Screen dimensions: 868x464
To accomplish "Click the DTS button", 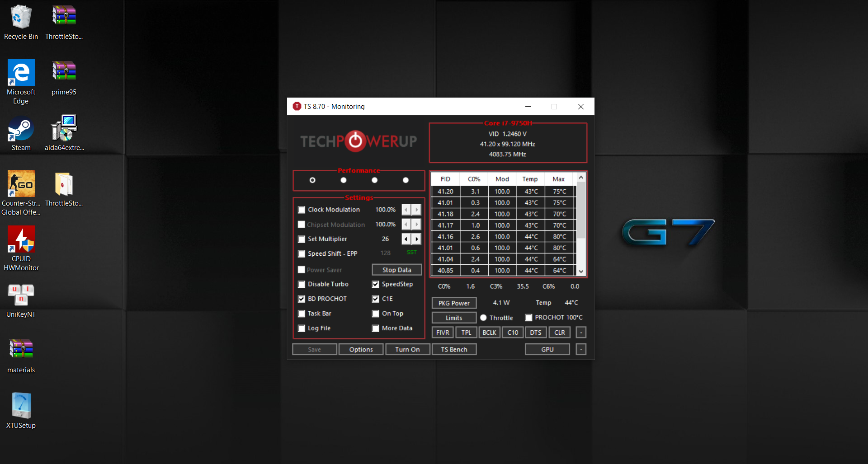I will (x=536, y=333).
